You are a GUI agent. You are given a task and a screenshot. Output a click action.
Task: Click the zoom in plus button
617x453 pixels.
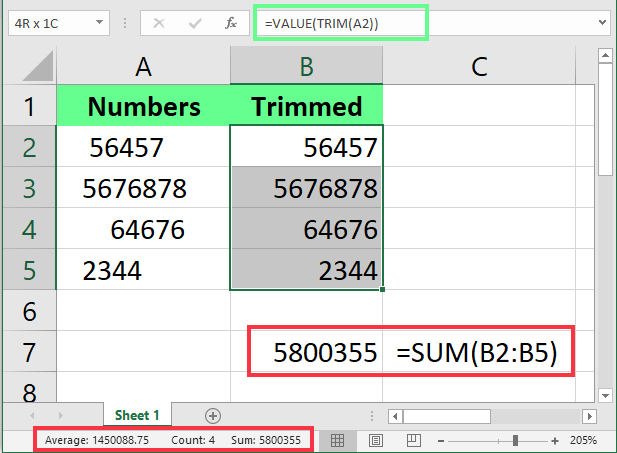point(555,441)
